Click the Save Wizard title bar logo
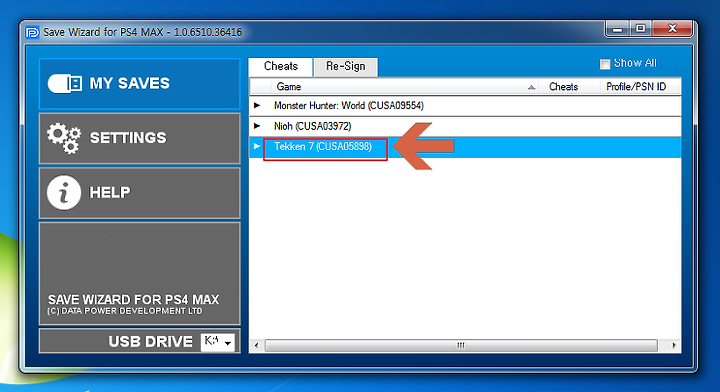720x392 pixels. point(32,33)
